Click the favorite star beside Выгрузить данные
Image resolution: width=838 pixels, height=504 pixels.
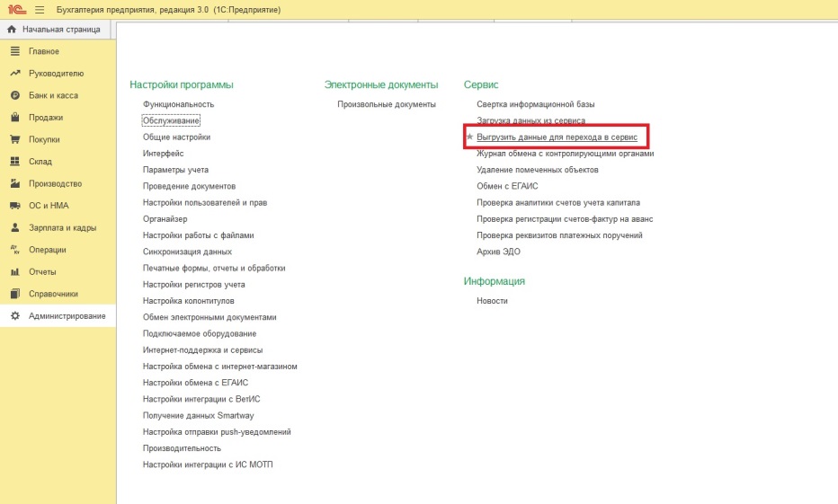[469, 137]
